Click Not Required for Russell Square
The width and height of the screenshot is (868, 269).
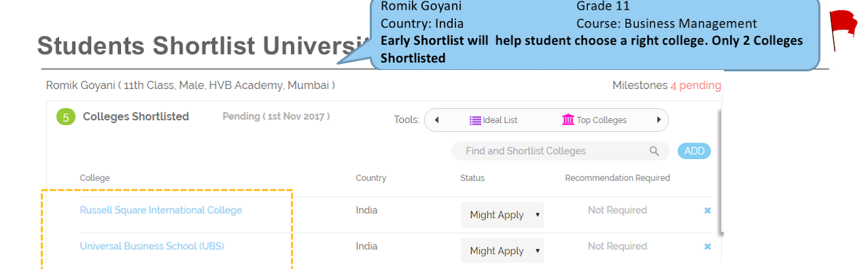click(618, 210)
